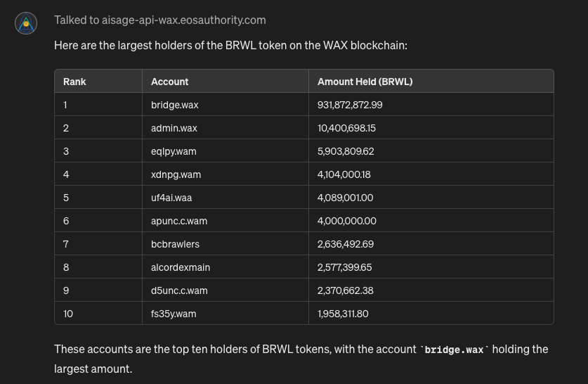Image resolution: width=588 pixels, height=384 pixels.
Task: Click the GPT avatar icon
Action: [26, 23]
